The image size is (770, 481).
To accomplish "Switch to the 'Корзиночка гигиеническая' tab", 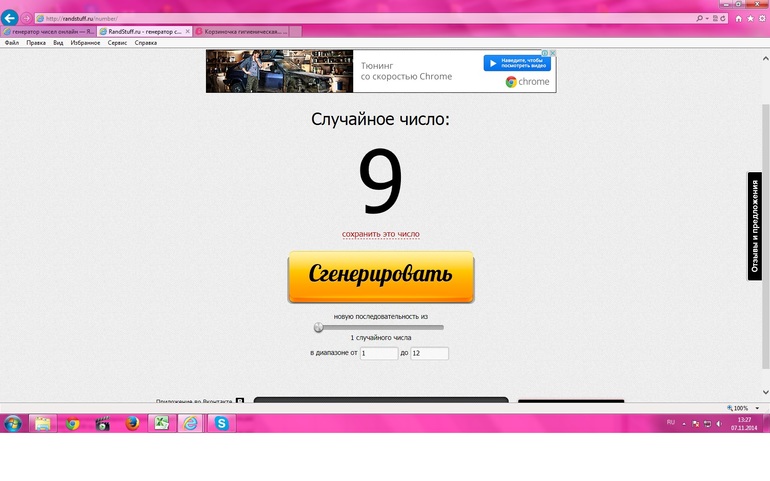I will (x=243, y=32).
